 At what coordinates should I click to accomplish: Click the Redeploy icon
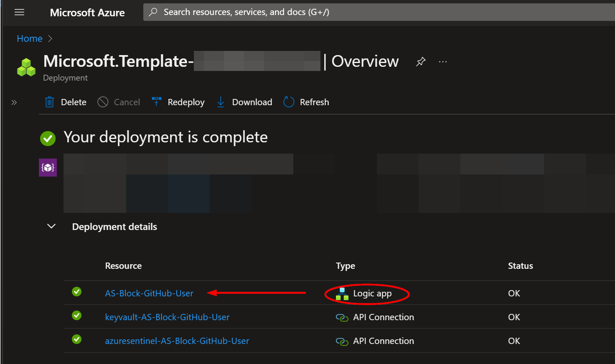click(x=156, y=102)
